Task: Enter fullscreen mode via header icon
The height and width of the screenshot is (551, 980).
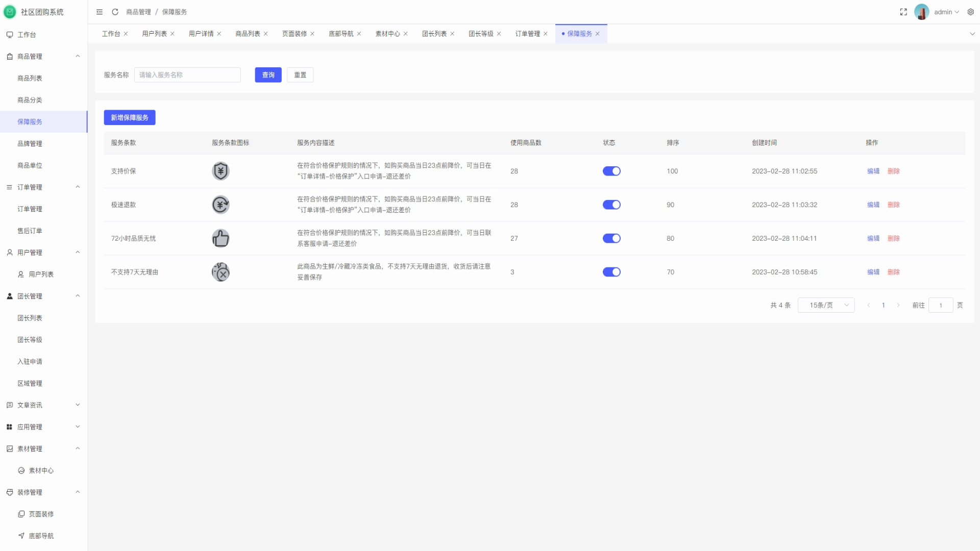Action: (903, 12)
